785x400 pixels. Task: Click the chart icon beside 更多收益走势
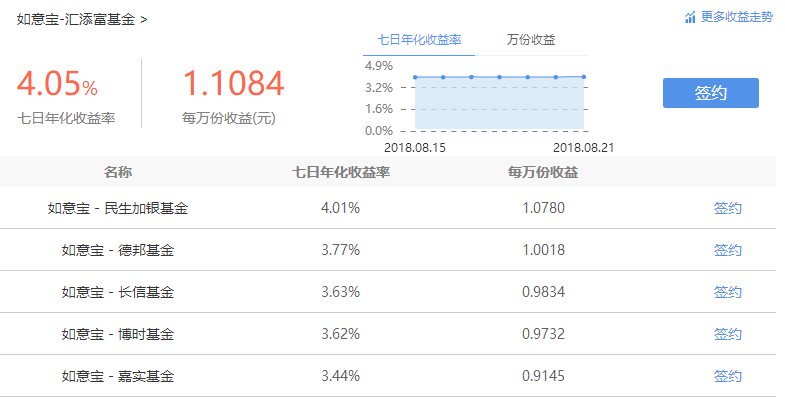[x=690, y=18]
